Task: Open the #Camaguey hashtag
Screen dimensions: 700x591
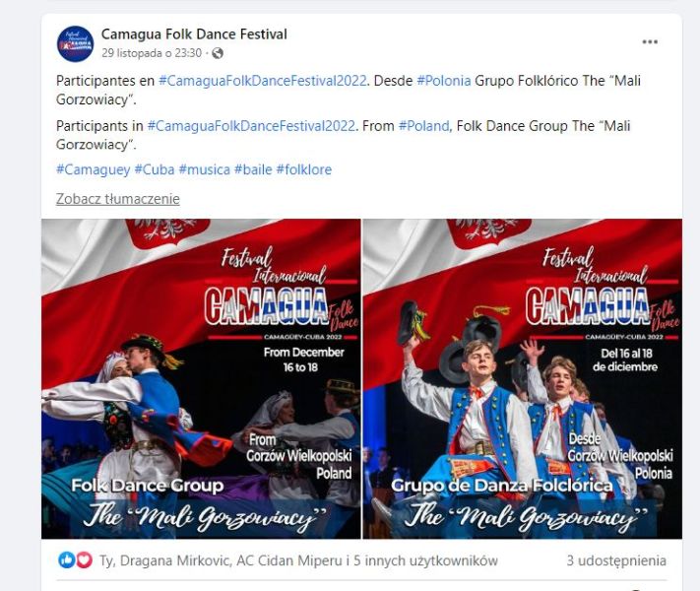Action: click(93, 169)
